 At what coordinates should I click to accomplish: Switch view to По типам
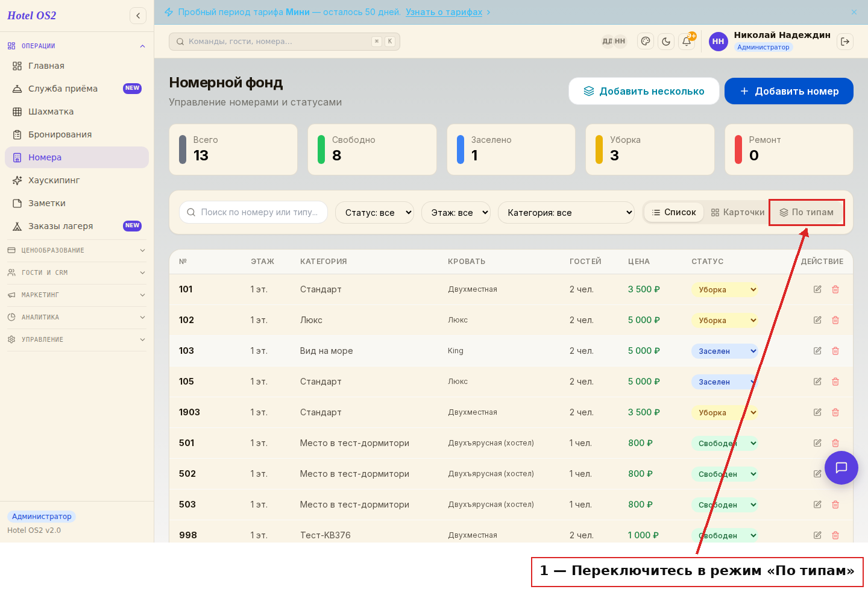coord(807,212)
